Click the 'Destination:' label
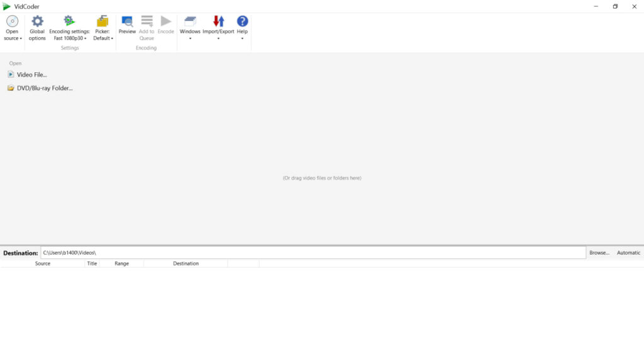This screenshot has width=644, height=342. pyautogui.click(x=21, y=253)
